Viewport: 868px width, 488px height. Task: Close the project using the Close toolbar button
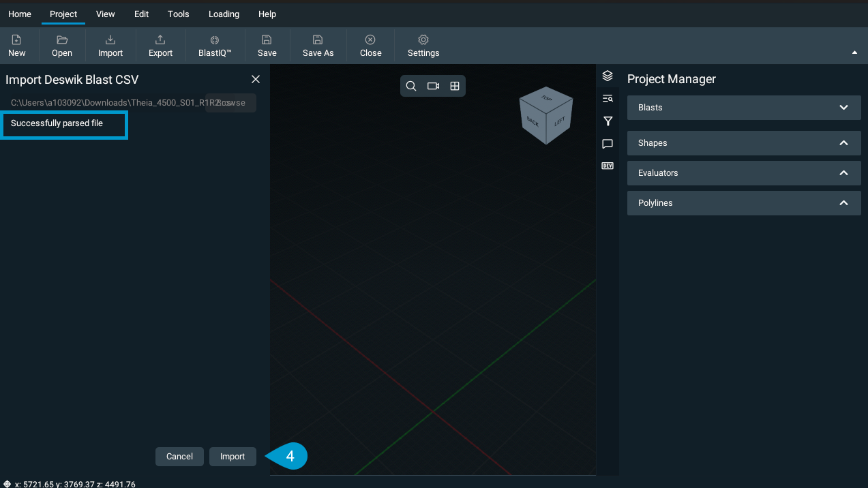[x=370, y=46]
